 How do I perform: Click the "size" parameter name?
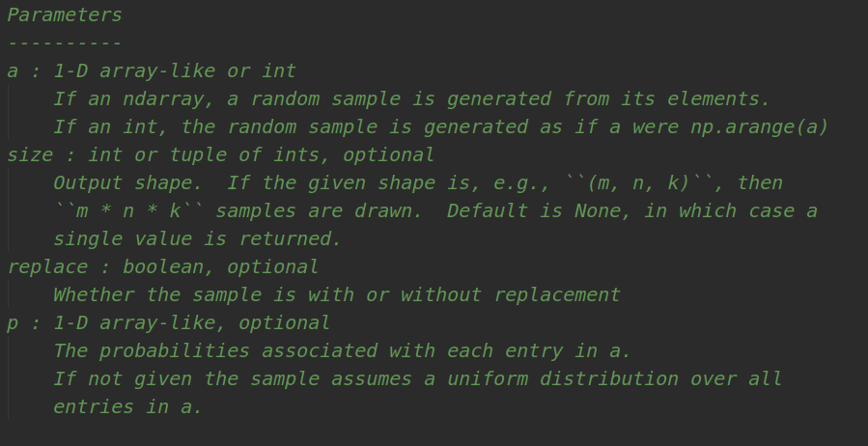point(30,154)
